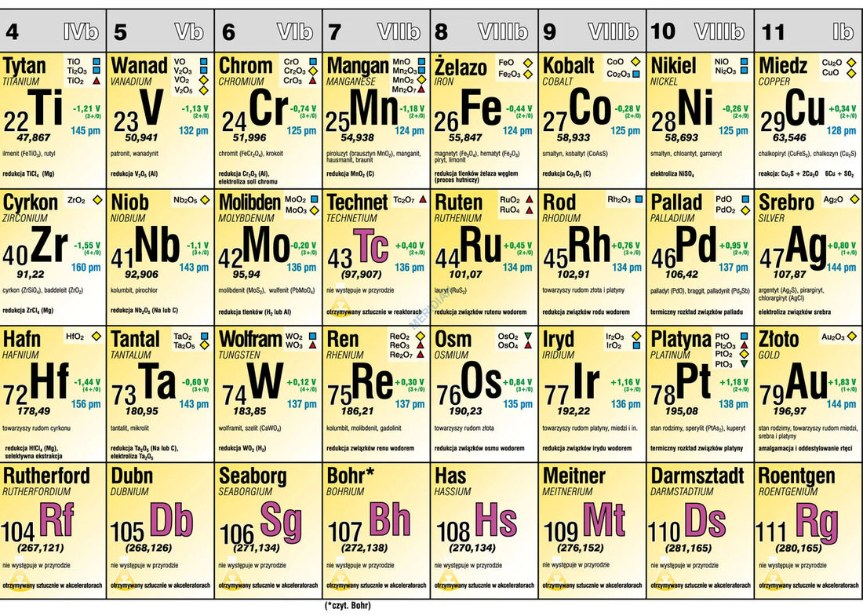Viewport: 863px width, 616px height.
Task: Select the text 'elektroliza NiSO₄'
Action: (x=672, y=174)
